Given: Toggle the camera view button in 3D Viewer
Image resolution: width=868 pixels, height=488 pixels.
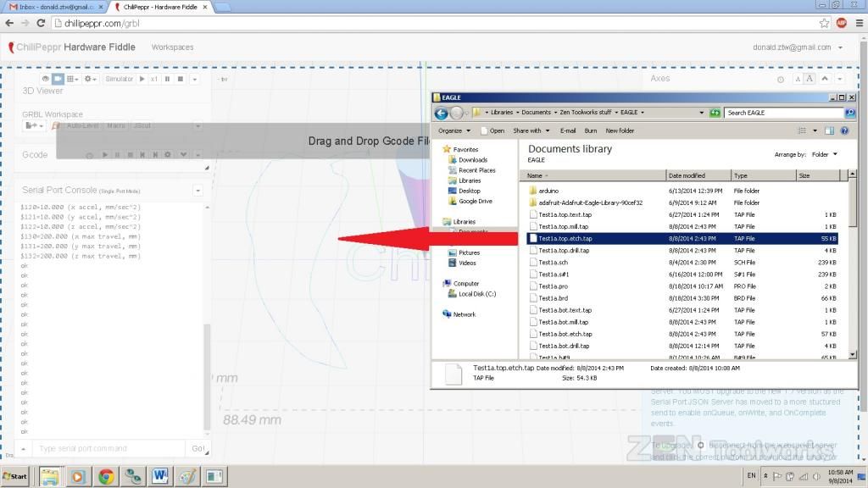Looking at the screenshot, I should [x=58, y=79].
